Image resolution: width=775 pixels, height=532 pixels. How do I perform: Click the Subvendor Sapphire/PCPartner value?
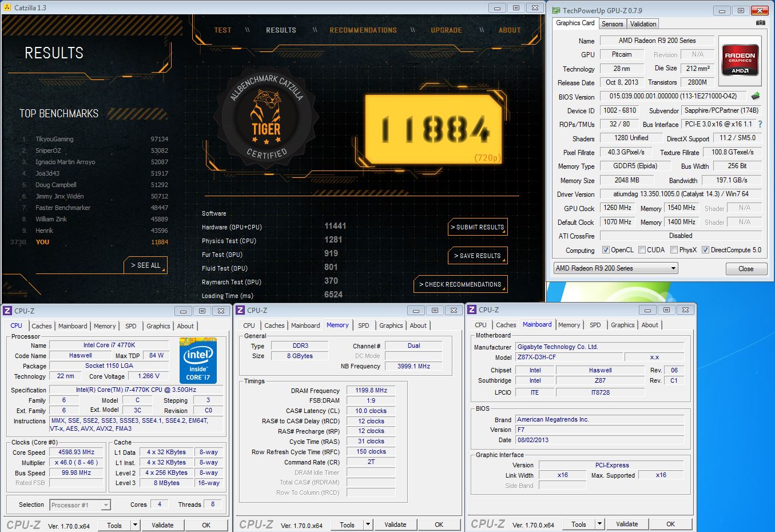click(721, 110)
